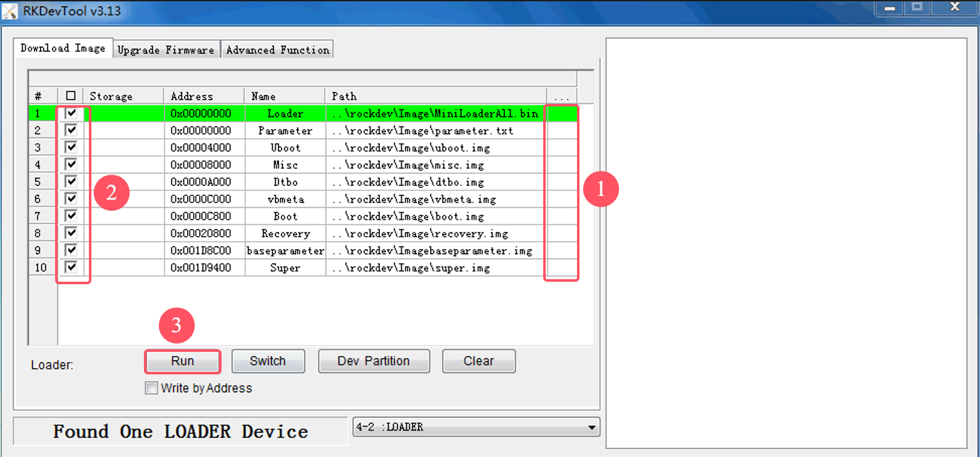This screenshot has height=457, width=980.
Task: Toggle the Misc row checkbox
Action: [71, 165]
